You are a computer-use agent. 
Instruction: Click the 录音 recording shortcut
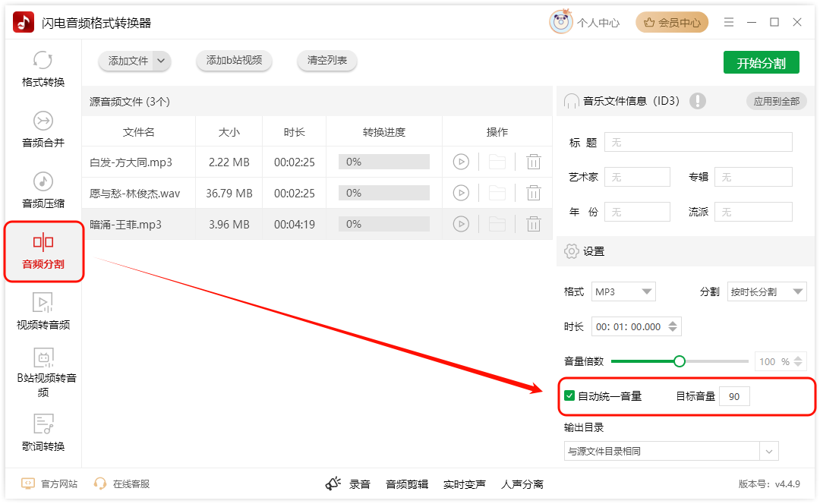pos(348,484)
